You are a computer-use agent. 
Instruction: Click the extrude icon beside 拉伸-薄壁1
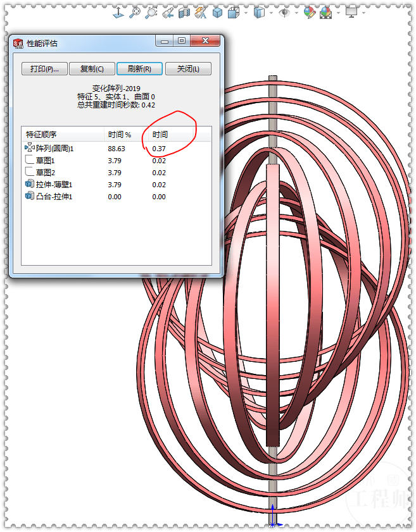tap(30, 184)
